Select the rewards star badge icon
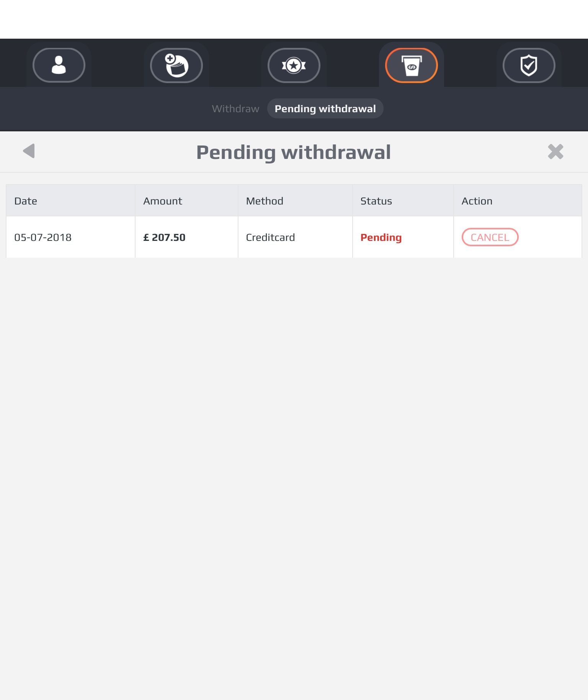This screenshot has width=588, height=700. coord(294,65)
